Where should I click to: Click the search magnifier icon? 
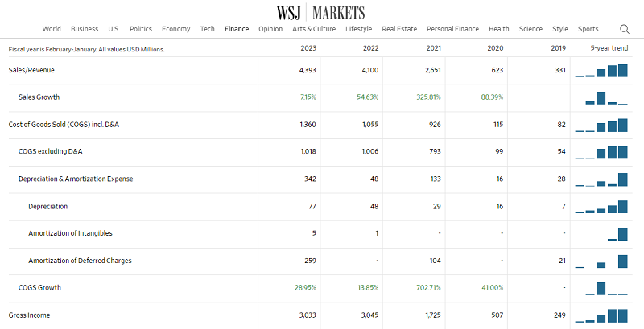(625, 29)
